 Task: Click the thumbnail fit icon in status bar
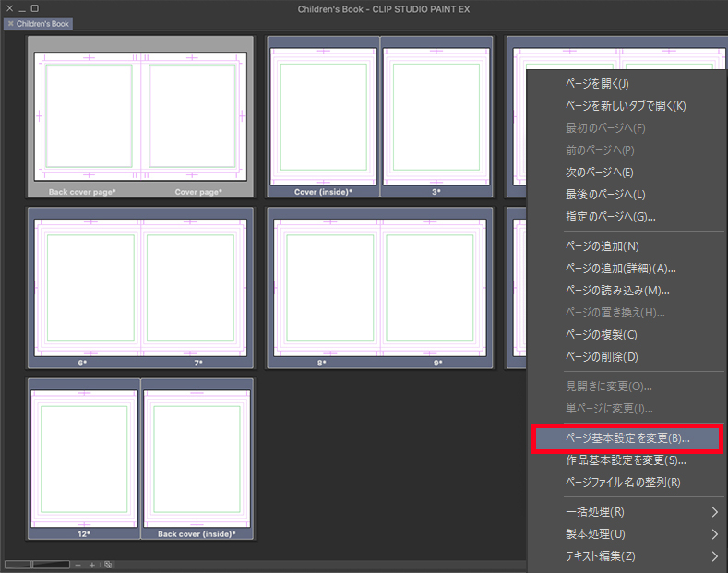(x=108, y=564)
